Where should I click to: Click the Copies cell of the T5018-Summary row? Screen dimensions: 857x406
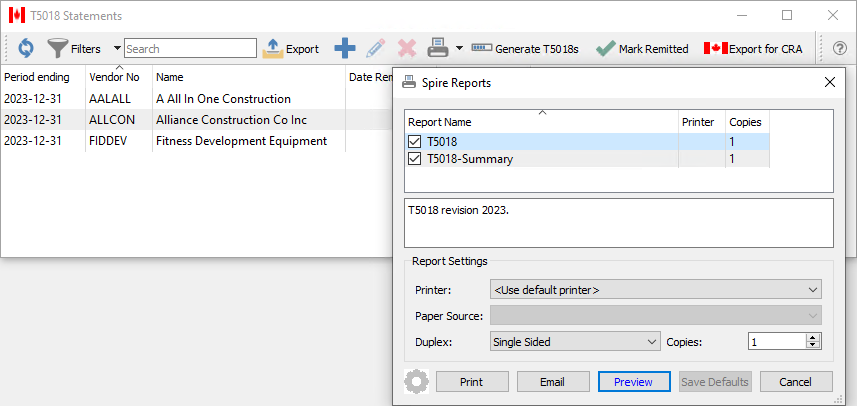coord(747,159)
